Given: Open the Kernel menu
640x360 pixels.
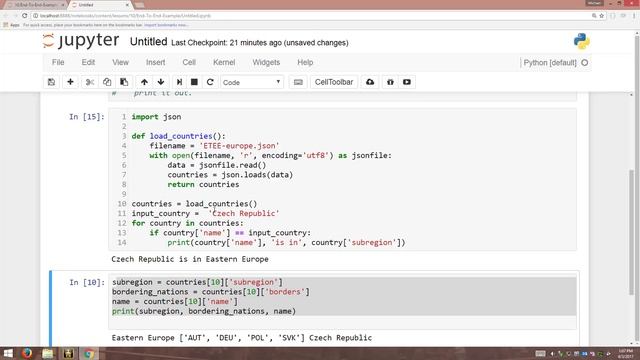Looking at the screenshot, I should pyautogui.click(x=224, y=62).
